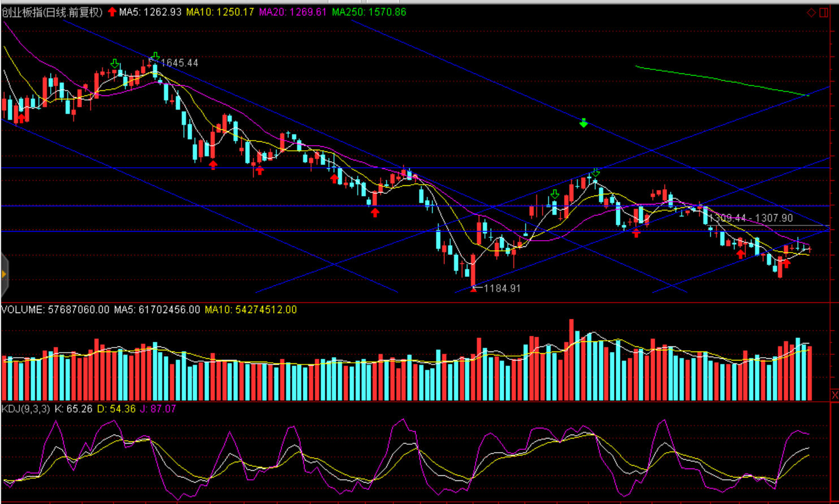Click the leftmost red up arrow signal
839x504 pixels.
[21, 118]
